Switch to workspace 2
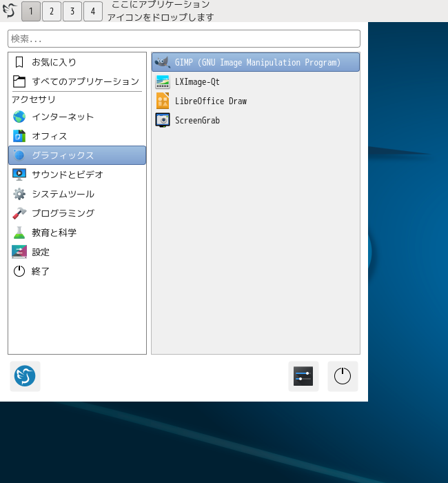This screenshot has height=483, width=448. (52, 12)
